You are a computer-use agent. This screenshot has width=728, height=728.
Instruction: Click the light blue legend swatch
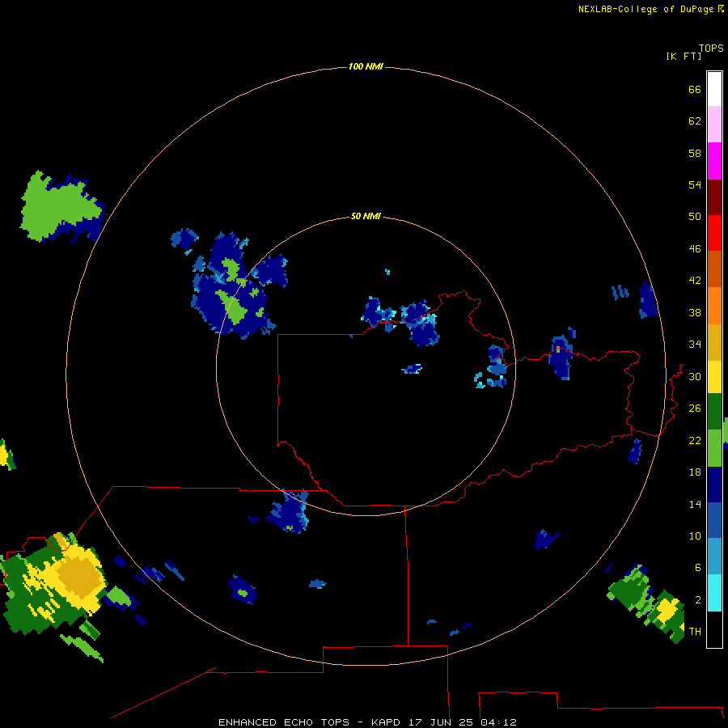point(714,557)
